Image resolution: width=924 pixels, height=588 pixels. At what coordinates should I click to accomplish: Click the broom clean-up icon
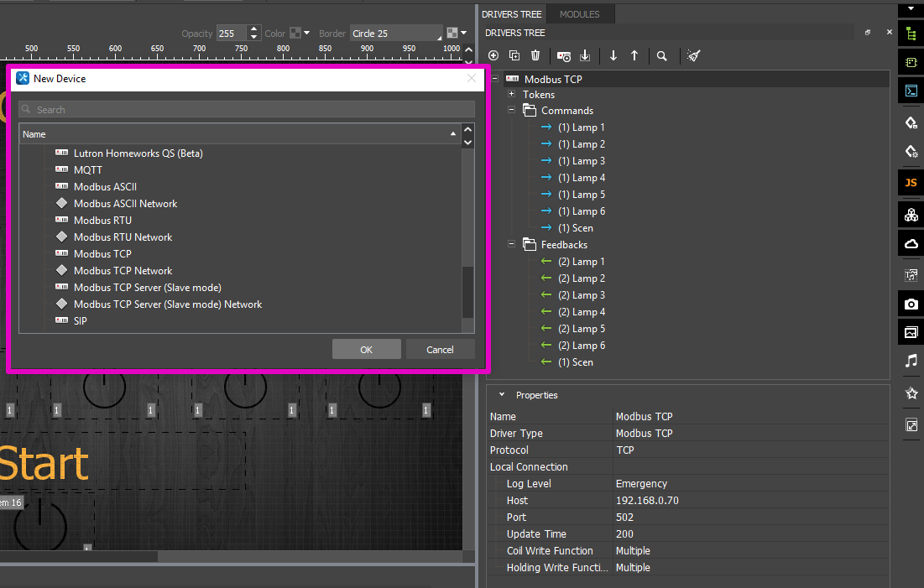[x=693, y=55]
